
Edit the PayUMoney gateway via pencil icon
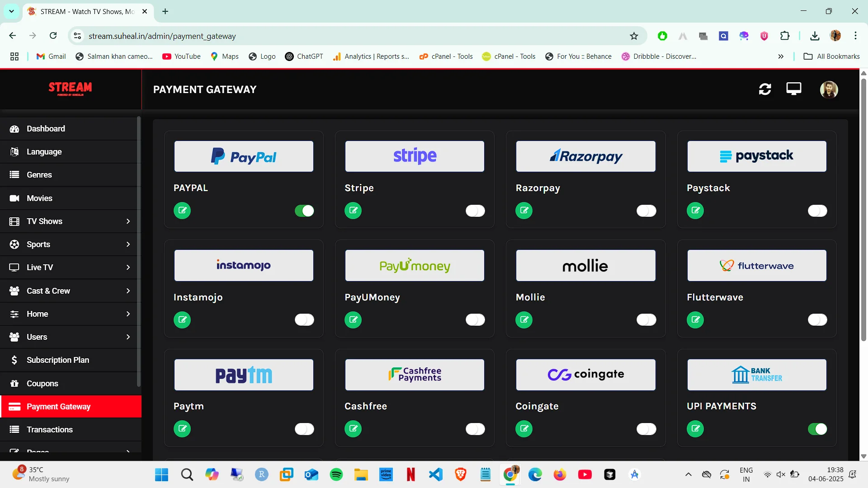(353, 320)
